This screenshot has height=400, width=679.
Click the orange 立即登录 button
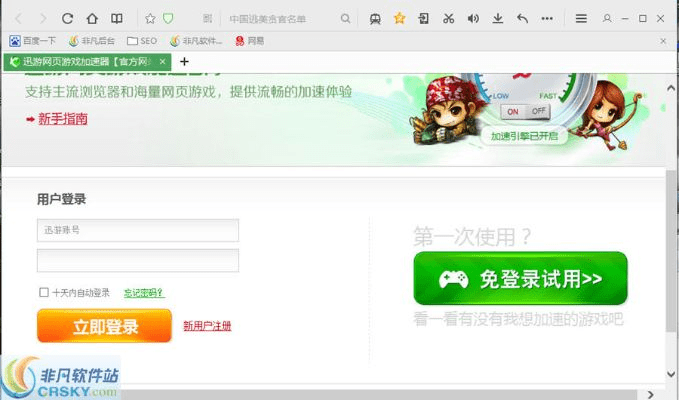(104, 326)
